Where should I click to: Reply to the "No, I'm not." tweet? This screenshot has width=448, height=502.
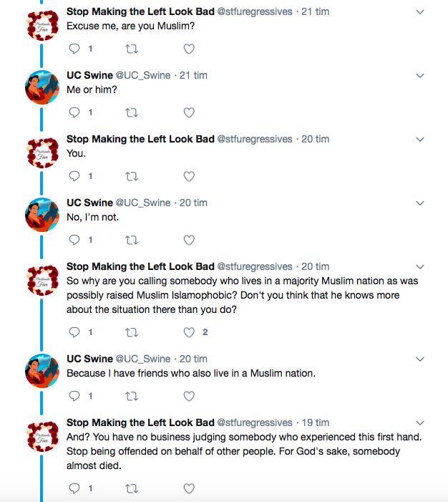(74, 240)
